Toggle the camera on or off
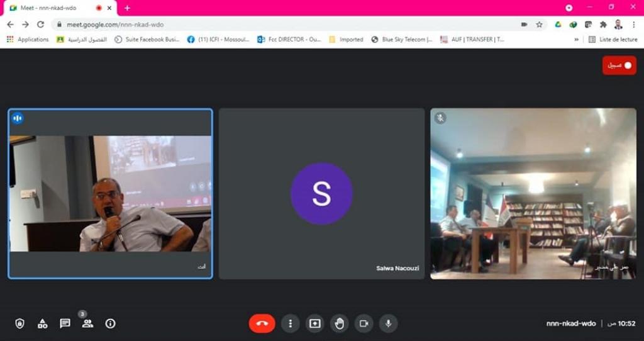 click(x=364, y=323)
